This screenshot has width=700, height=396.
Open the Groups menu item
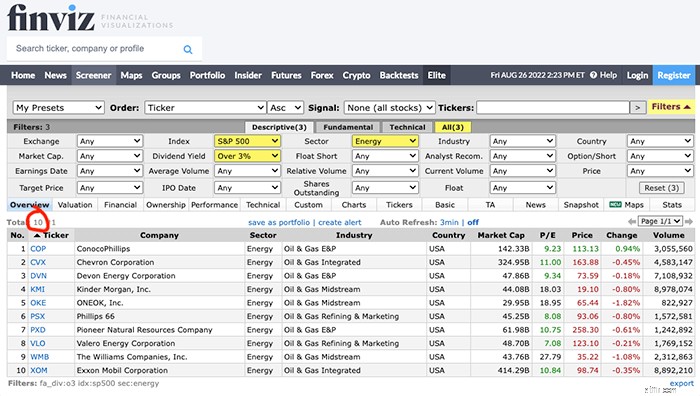tap(166, 75)
